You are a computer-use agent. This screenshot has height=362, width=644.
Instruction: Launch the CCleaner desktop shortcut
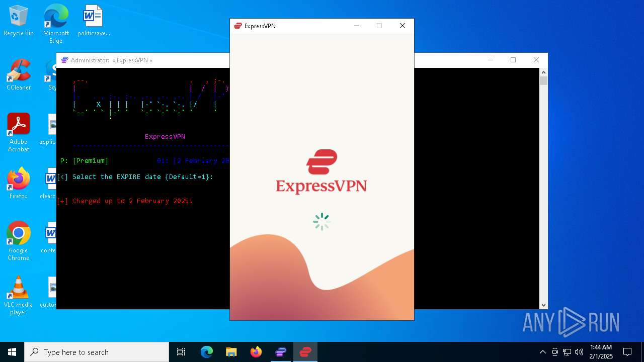19,75
